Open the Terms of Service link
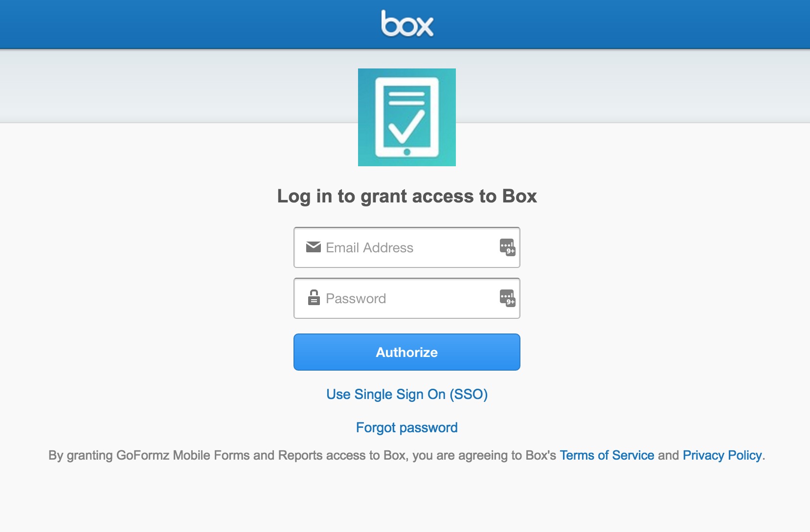 pyautogui.click(x=607, y=455)
